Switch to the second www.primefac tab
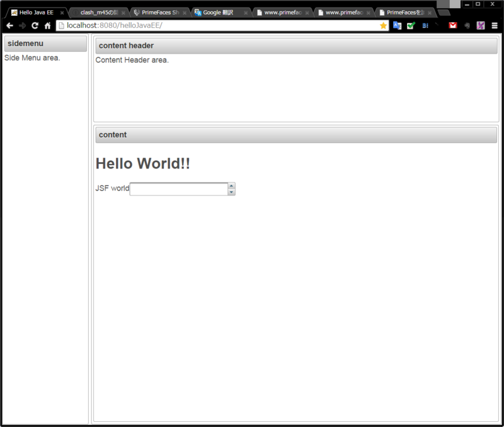The height and width of the screenshot is (427, 504). pos(343,13)
